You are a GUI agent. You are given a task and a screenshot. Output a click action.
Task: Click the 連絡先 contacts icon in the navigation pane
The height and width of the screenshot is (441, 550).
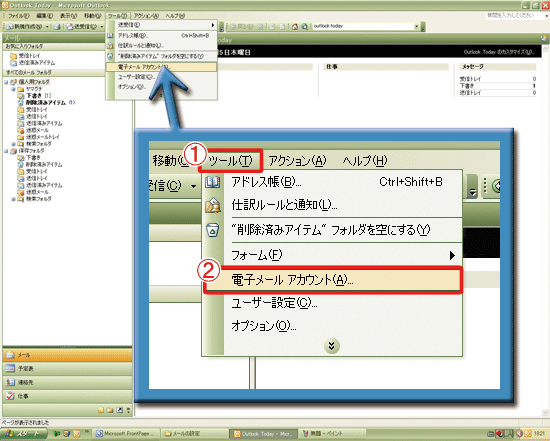(x=10, y=382)
